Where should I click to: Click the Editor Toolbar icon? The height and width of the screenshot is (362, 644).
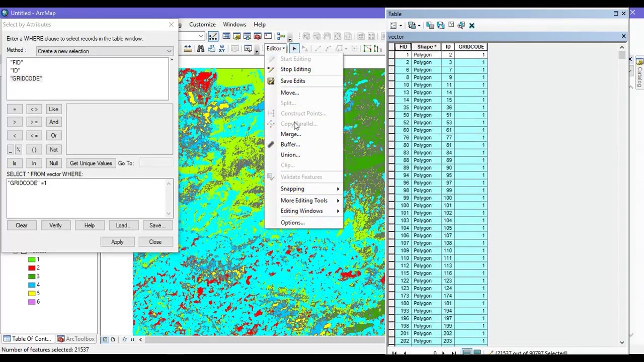pyautogui.click(x=213, y=36)
